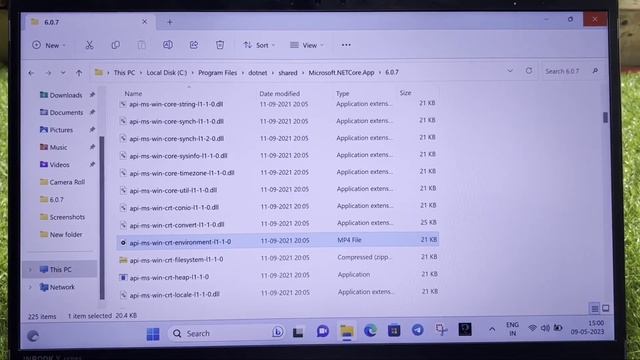Open the Wi-Fi network tray icon
Viewport: 640px width, 360px height.
pyautogui.click(x=532, y=328)
